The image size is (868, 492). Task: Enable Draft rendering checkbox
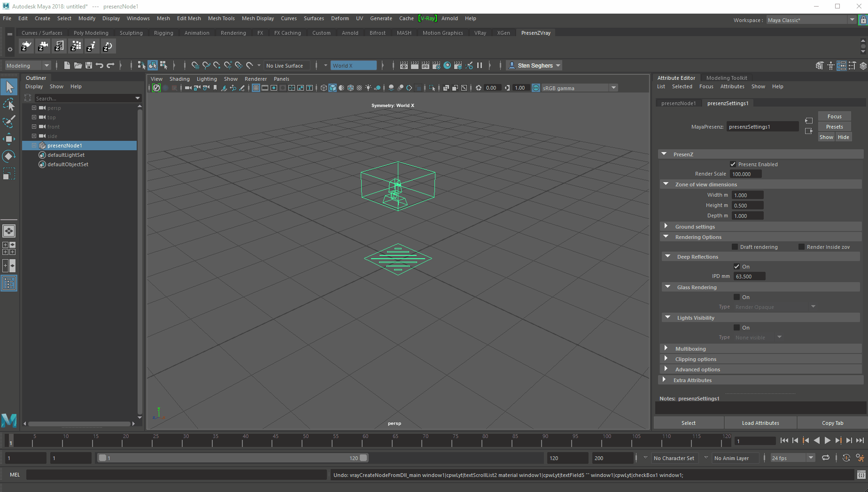pos(735,247)
